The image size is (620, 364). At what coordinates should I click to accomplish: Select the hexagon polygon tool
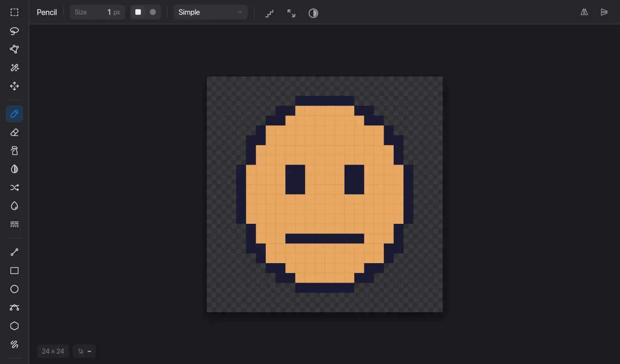tap(15, 326)
